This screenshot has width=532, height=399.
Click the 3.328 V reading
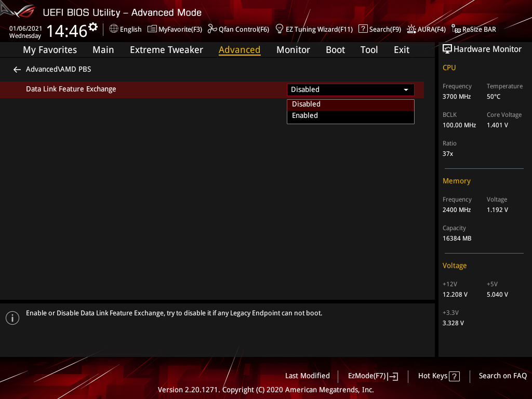453,323
